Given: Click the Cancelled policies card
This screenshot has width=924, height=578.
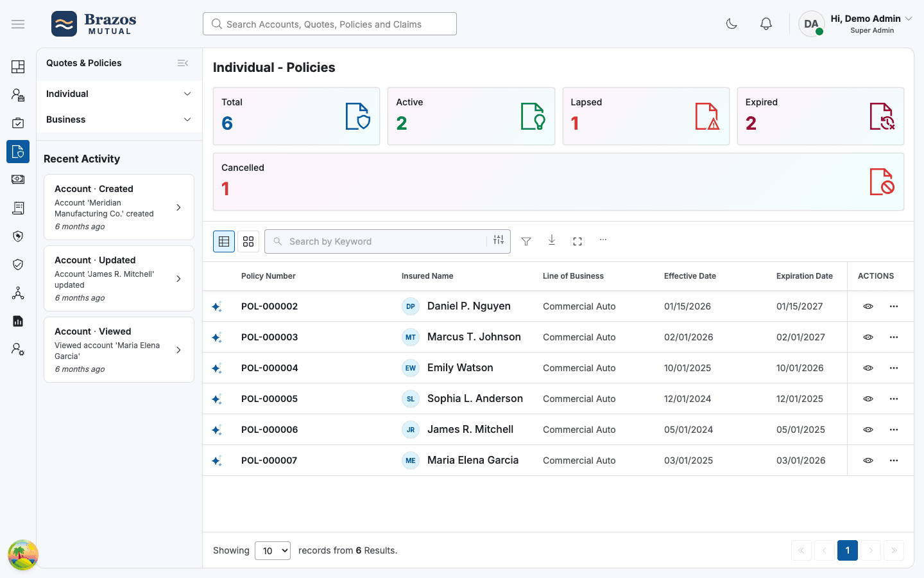Looking at the screenshot, I should [x=558, y=182].
